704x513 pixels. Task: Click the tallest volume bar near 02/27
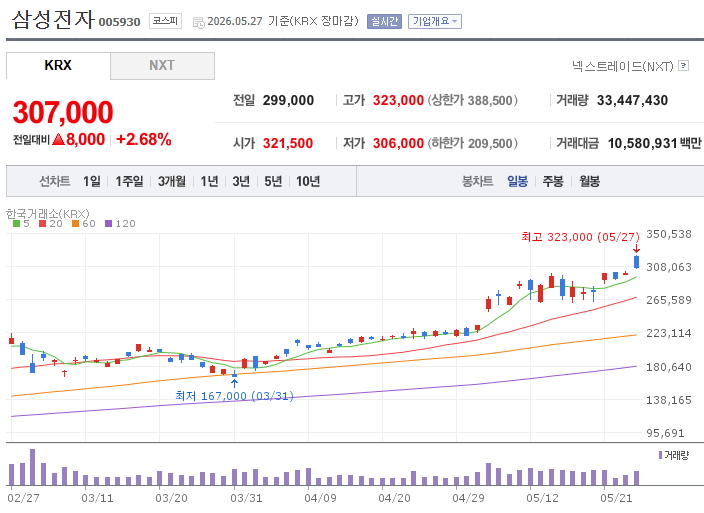click(x=32, y=467)
